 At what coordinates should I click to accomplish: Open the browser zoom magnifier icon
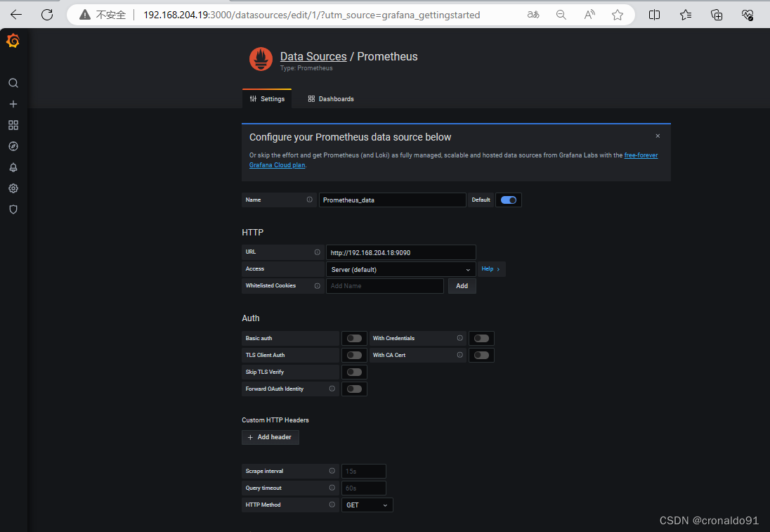pos(561,15)
